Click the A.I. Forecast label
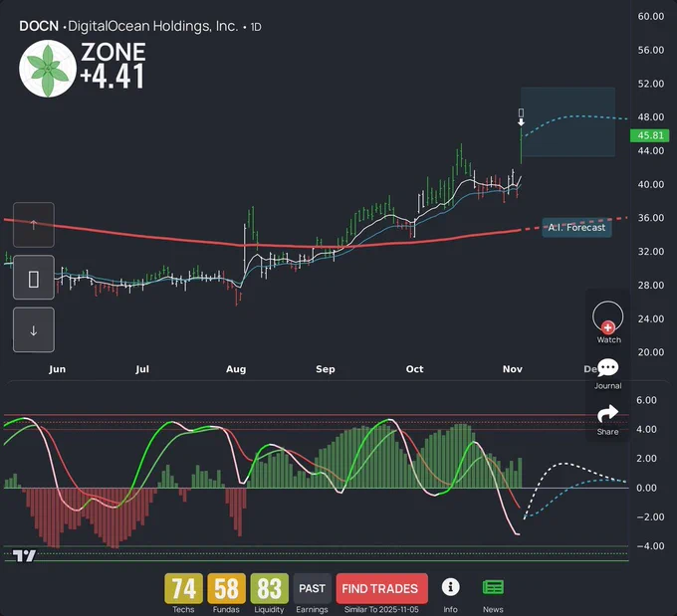The height and width of the screenshot is (616, 677). point(576,227)
